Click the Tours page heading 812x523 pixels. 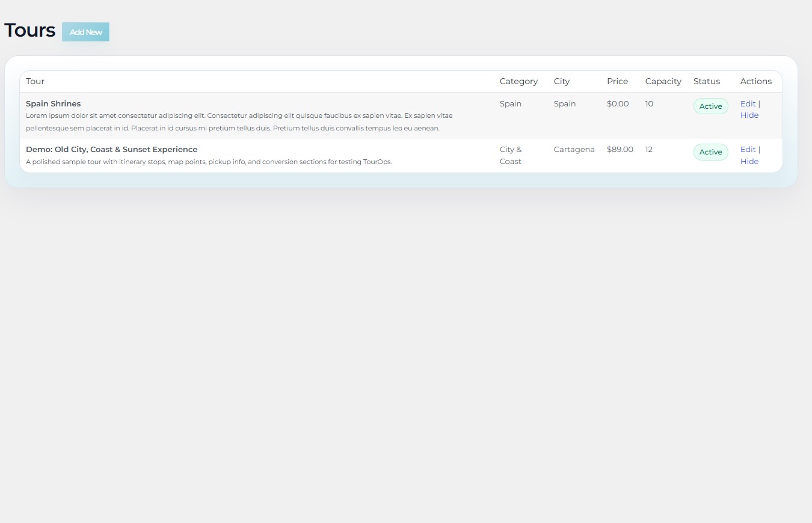(x=29, y=30)
